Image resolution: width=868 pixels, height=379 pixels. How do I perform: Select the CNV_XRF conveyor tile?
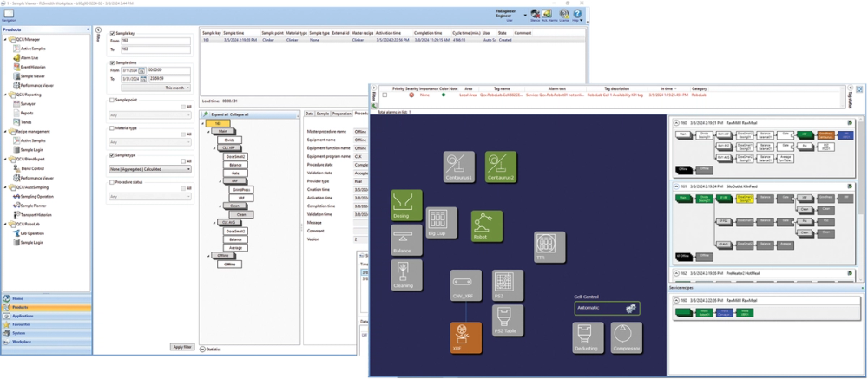465,285
